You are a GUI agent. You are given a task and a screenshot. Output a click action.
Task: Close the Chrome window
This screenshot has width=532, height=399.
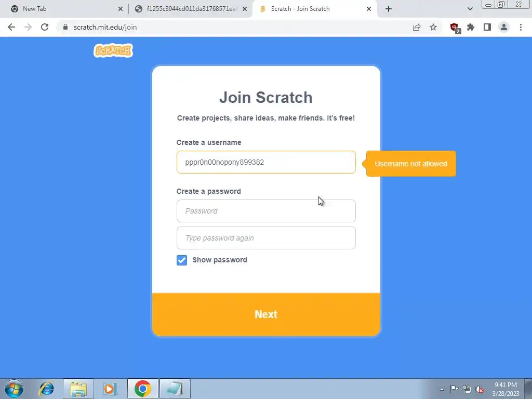point(519,5)
